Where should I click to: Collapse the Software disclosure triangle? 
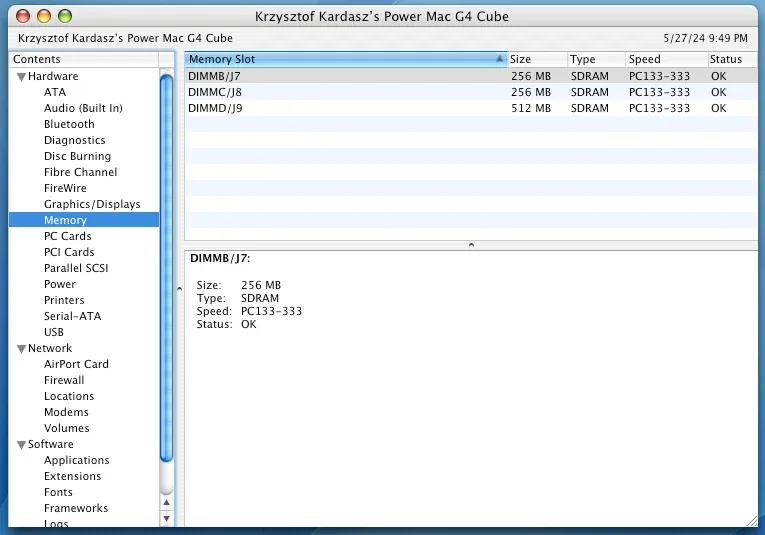point(21,445)
